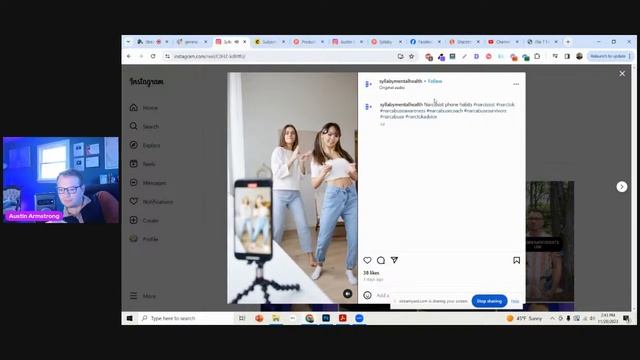Open Home in the Instagram sidebar
This screenshot has height=360, width=640.
(144, 108)
